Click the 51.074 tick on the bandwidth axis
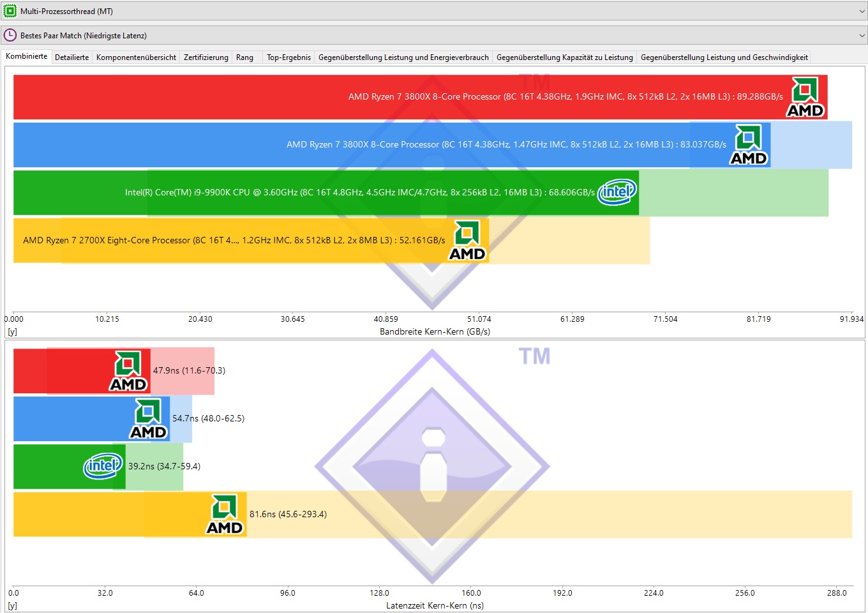This screenshot has width=868, height=613. pyautogui.click(x=479, y=319)
